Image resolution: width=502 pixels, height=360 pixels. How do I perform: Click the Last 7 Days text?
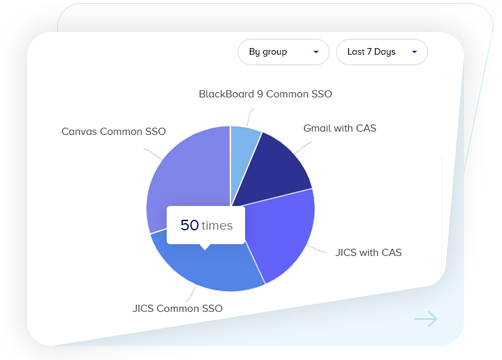tap(371, 52)
